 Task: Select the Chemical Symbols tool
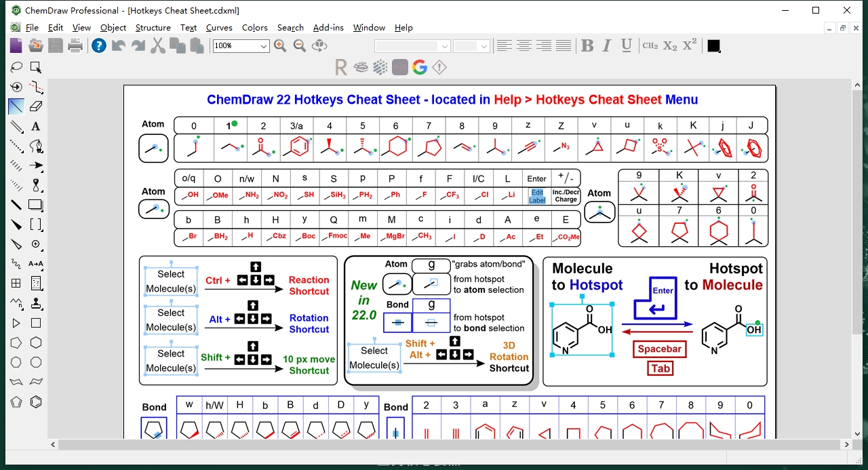pos(36,244)
